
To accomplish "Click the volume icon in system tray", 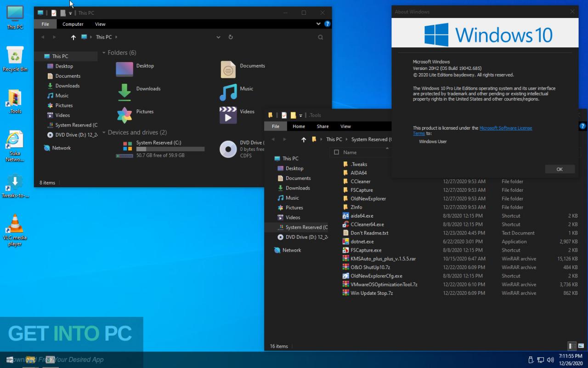I will tap(550, 360).
